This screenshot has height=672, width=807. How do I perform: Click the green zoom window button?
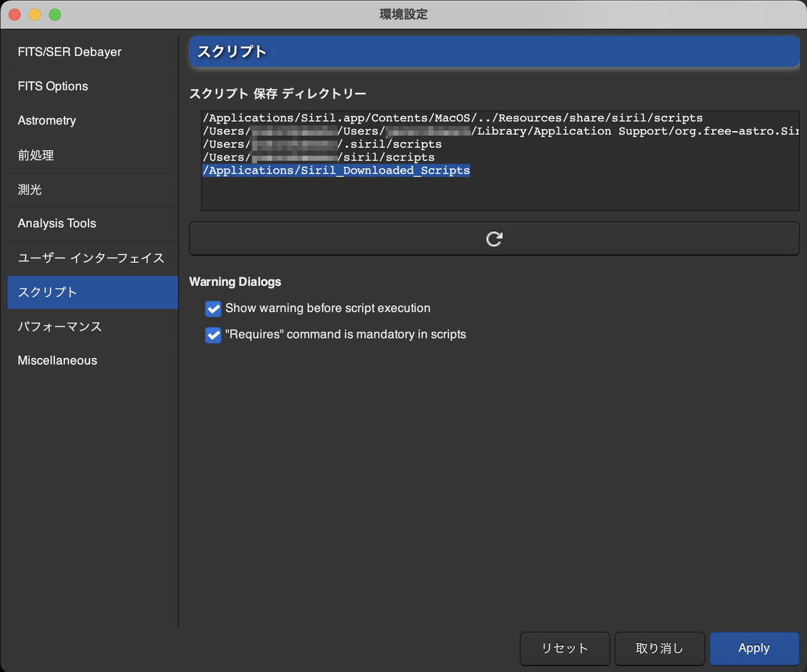pyautogui.click(x=54, y=14)
